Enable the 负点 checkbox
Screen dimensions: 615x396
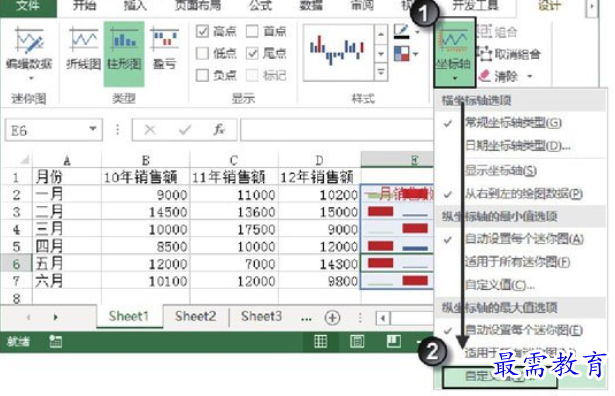point(202,75)
